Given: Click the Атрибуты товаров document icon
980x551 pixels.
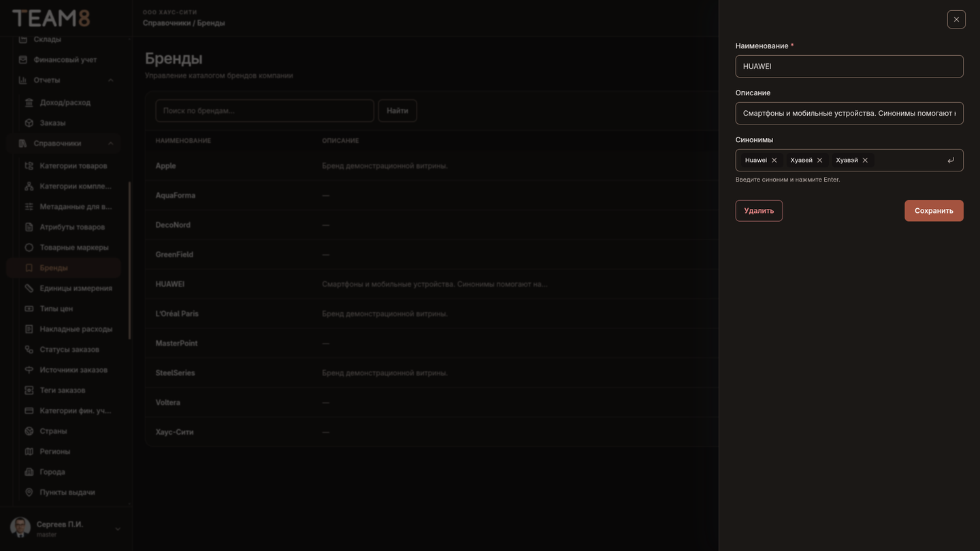Looking at the screenshot, I should click(x=29, y=227).
